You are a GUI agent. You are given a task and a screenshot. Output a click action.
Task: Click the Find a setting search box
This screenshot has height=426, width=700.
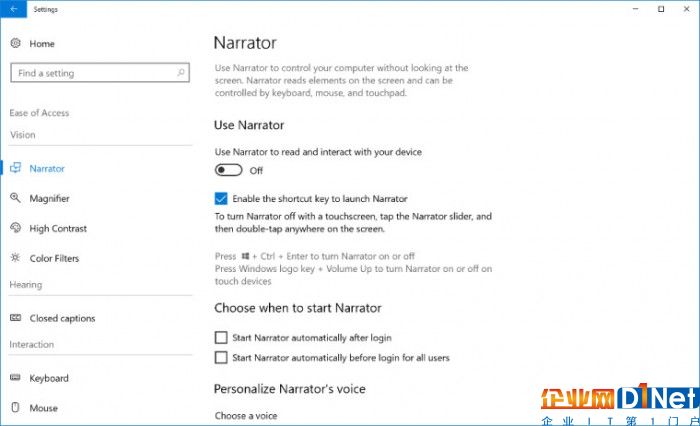[x=100, y=73]
